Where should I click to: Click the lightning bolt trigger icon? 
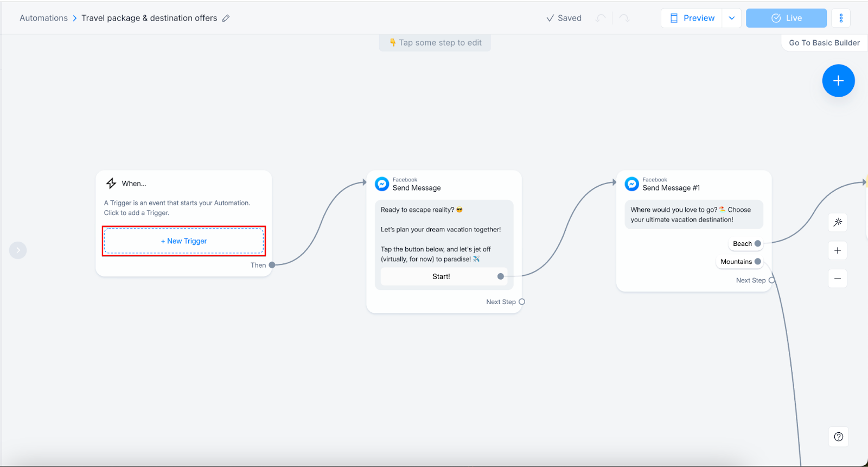coord(111,184)
